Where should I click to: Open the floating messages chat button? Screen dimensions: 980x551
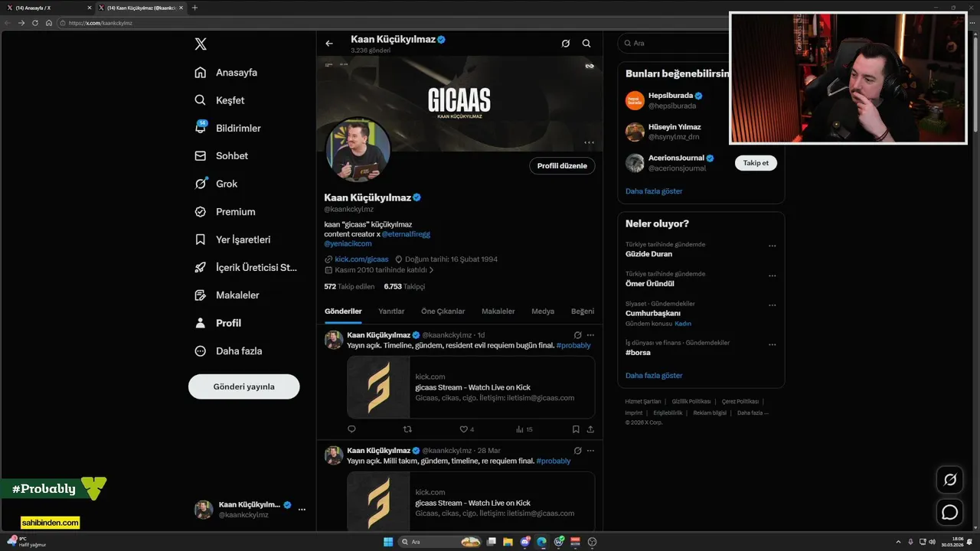[x=950, y=512]
